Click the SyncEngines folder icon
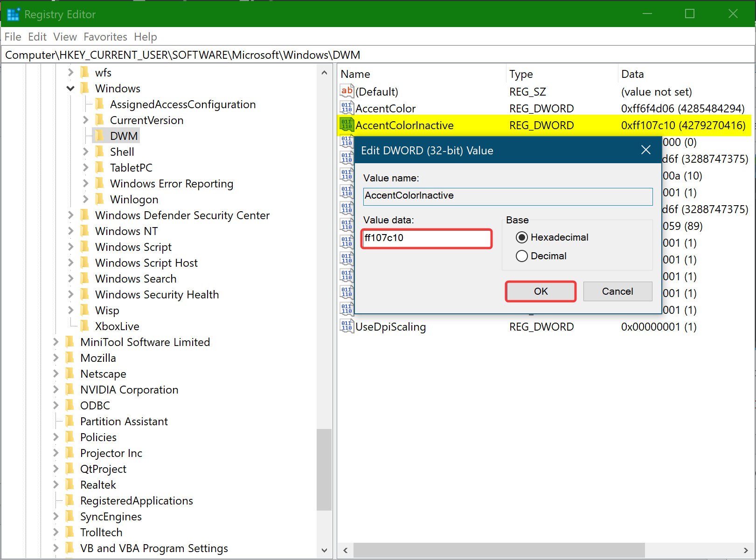 click(x=69, y=516)
